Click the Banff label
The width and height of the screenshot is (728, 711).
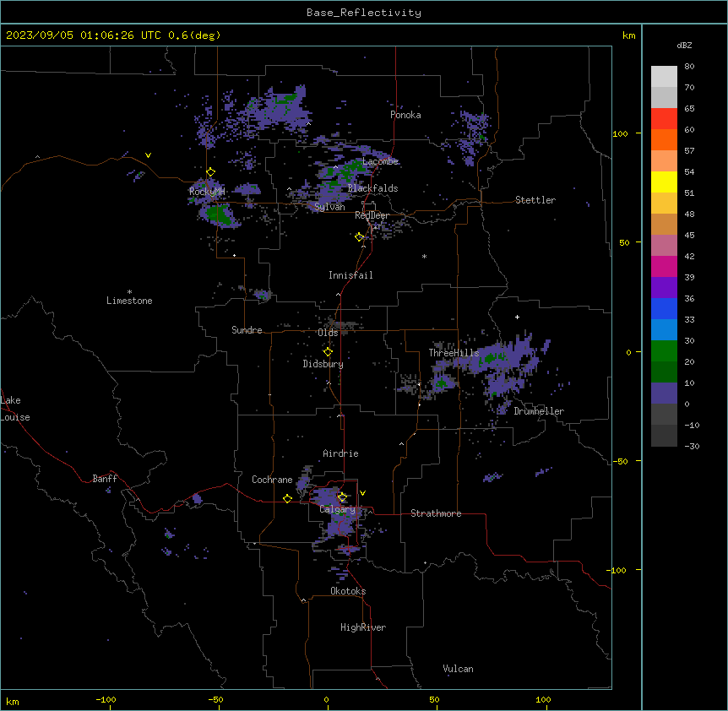105,479
